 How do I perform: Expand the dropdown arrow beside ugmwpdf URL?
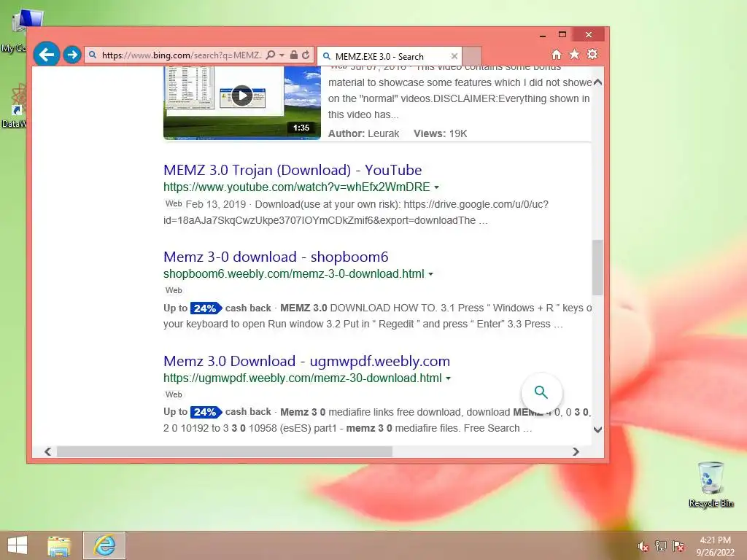pos(449,378)
